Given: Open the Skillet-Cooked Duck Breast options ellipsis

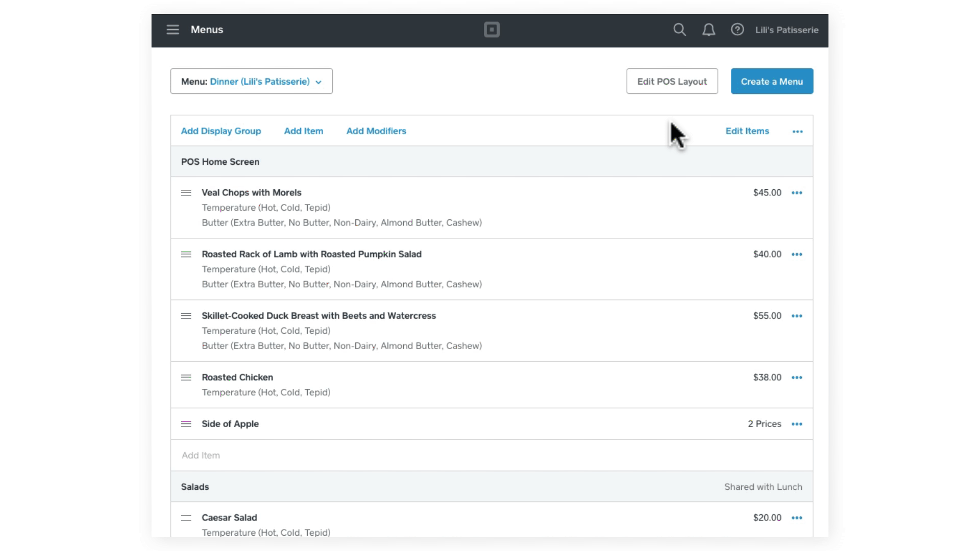Looking at the screenshot, I should click(797, 316).
